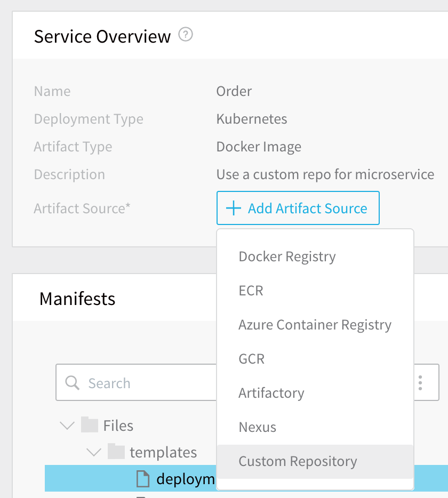Viewport: 448px width, 498px height.
Task: Click the deployment file document icon
Action: point(142,479)
